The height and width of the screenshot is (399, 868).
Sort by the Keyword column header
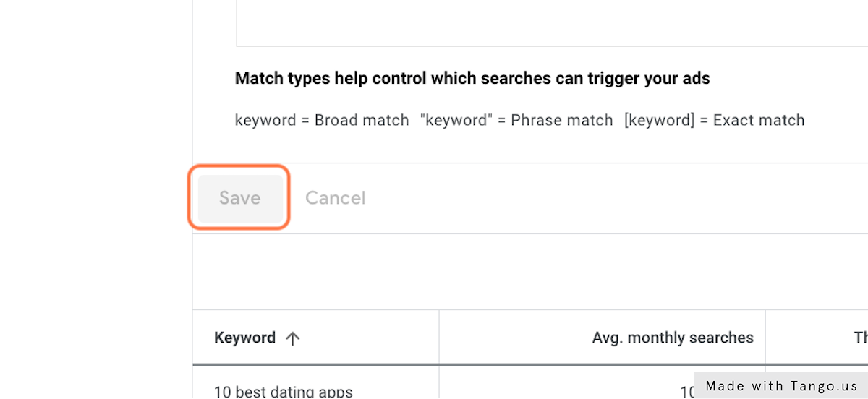tap(245, 338)
